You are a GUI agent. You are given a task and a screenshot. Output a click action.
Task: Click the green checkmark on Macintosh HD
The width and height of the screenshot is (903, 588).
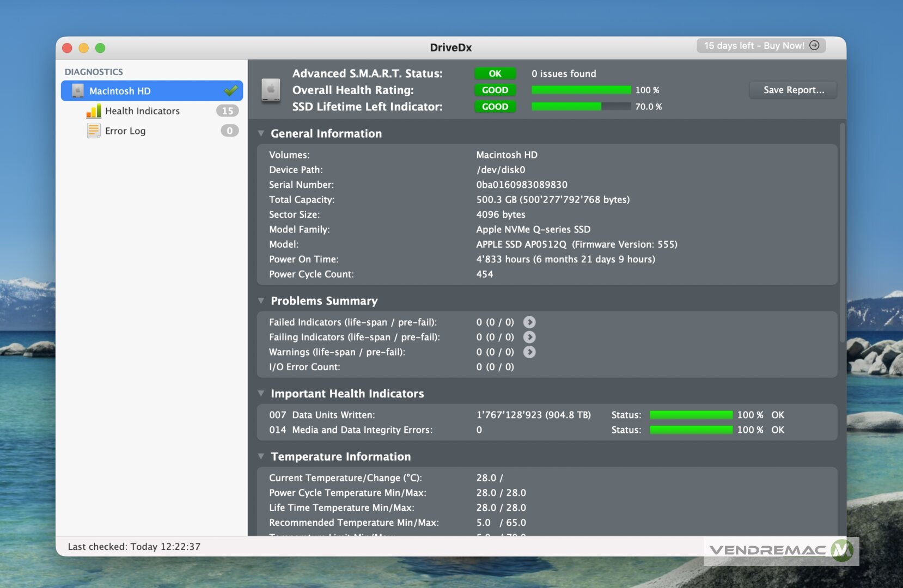pos(231,90)
